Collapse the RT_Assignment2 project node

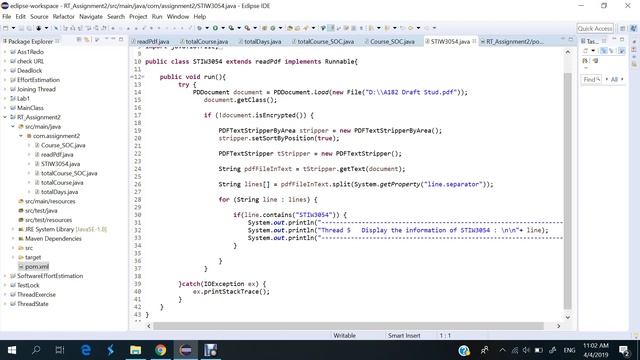pyautogui.click(x=5, y=117)
